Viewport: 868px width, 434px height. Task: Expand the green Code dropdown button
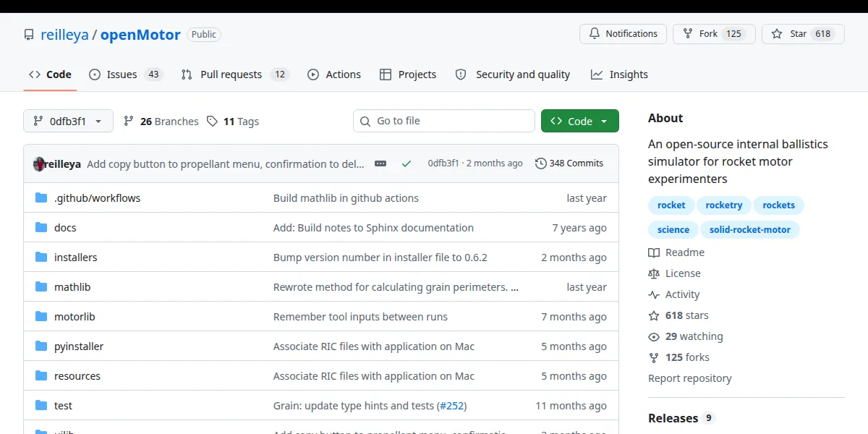(x=580, y=121)
